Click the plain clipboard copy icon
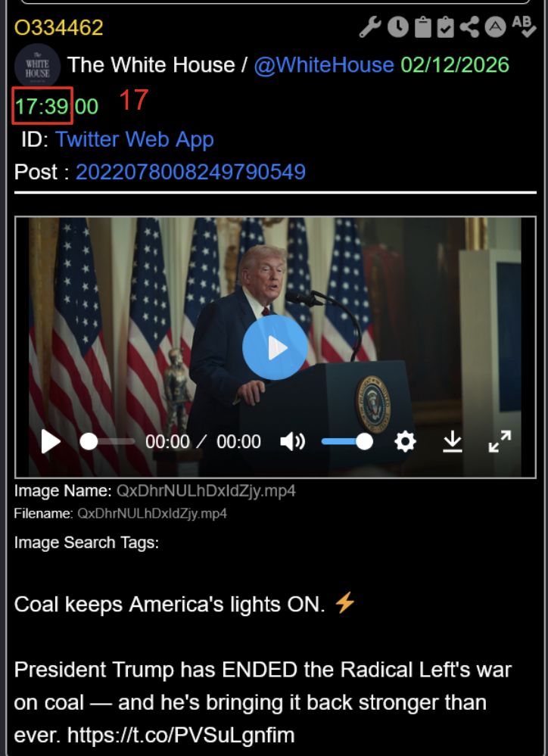548x756 pixels. (422, 28)
